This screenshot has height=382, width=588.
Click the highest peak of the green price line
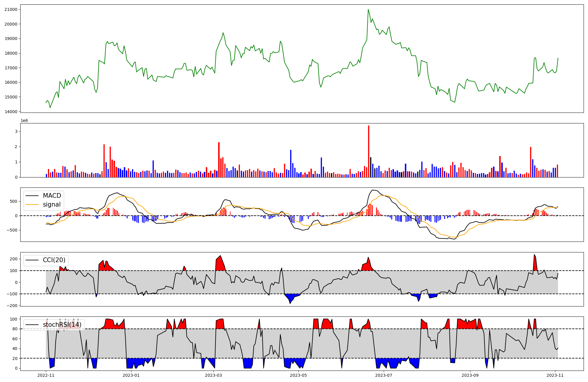tap(368, 10)
